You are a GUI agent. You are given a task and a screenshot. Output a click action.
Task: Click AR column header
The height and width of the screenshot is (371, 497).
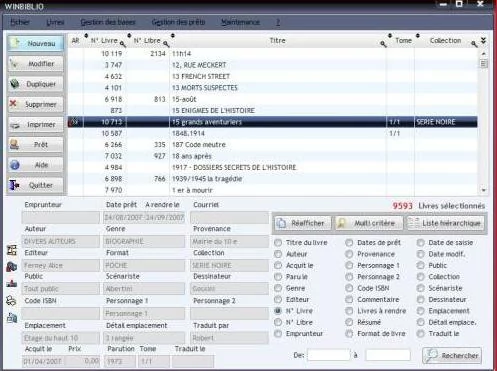(76, 41)
